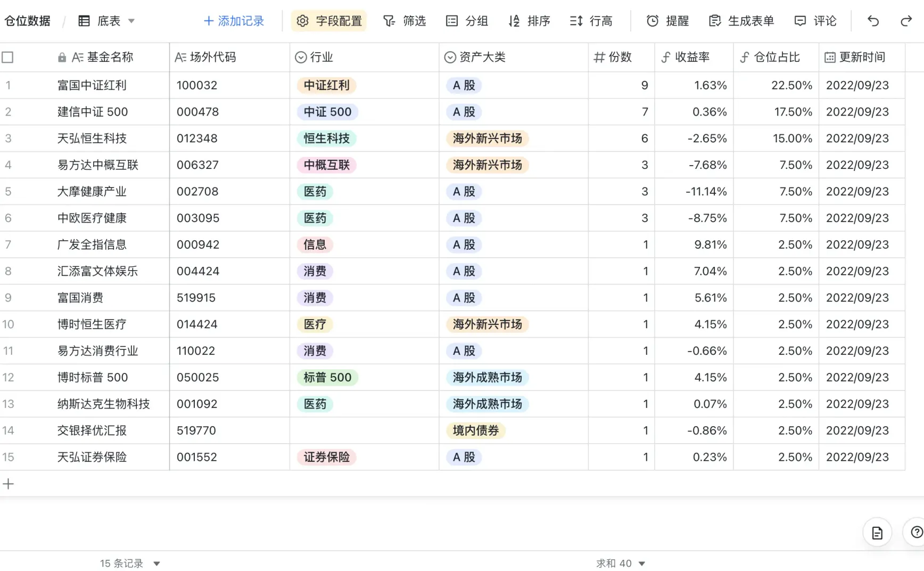924x571 pixels.
Task: Click the redo arrow icon
Action: coord(906,21)
